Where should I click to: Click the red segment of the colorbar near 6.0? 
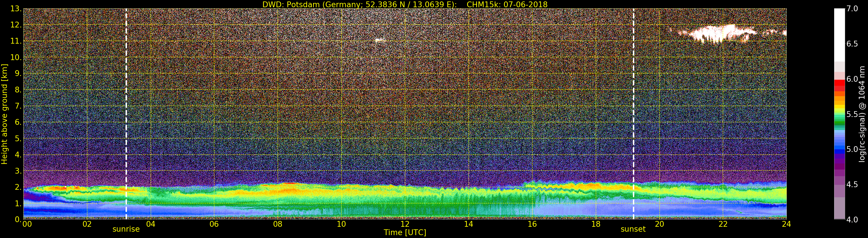(839, 83)
